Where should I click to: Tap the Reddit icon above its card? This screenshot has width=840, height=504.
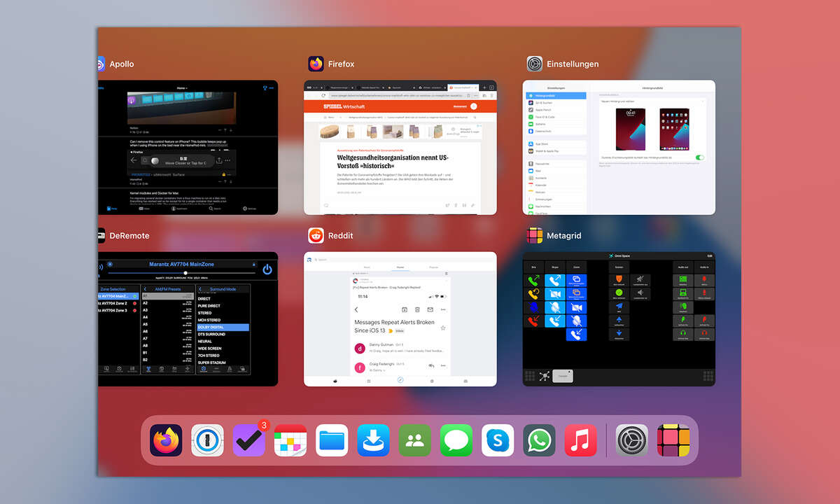[x=316, y=236]
